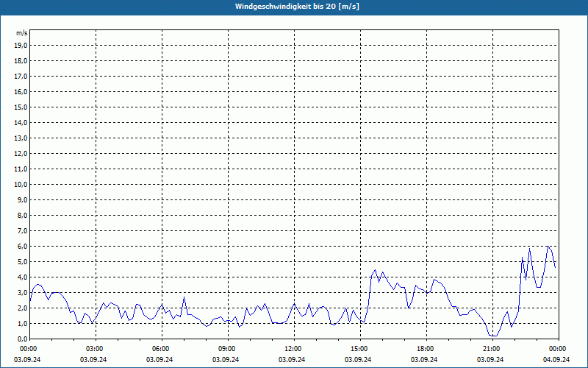Click the '5,0' y-axis value

click(22, 262)
